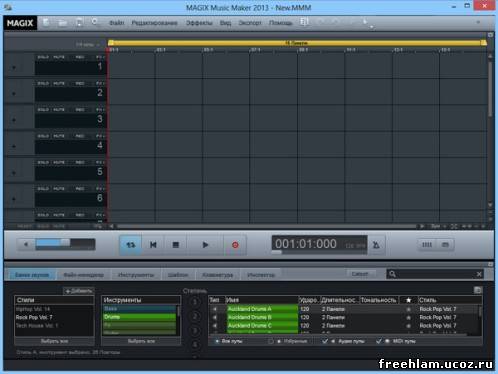Click the yellow loop range bar above timeline
This screenshot has width=498, height=374.
297,43
